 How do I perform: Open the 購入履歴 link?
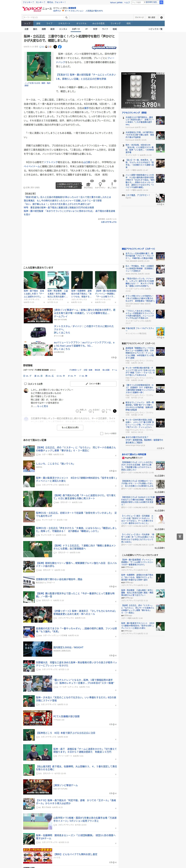click(152, 18)
